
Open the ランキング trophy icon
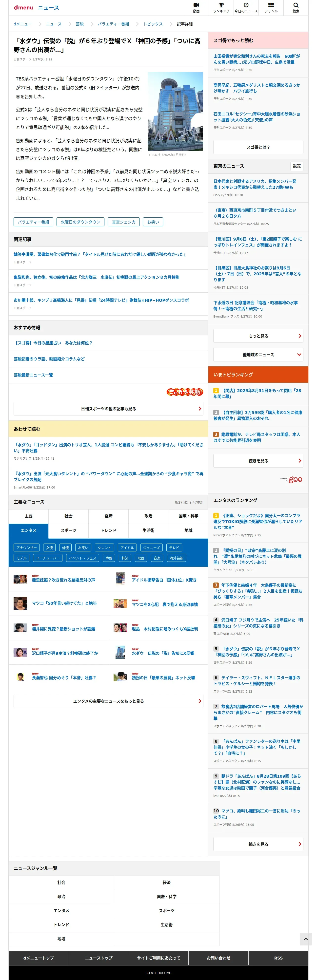[x=221, y=8]
